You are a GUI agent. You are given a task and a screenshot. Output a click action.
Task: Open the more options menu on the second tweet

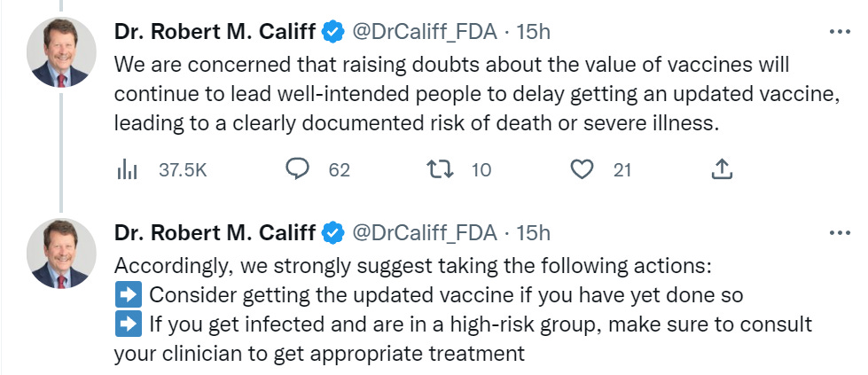click(838, 233)
